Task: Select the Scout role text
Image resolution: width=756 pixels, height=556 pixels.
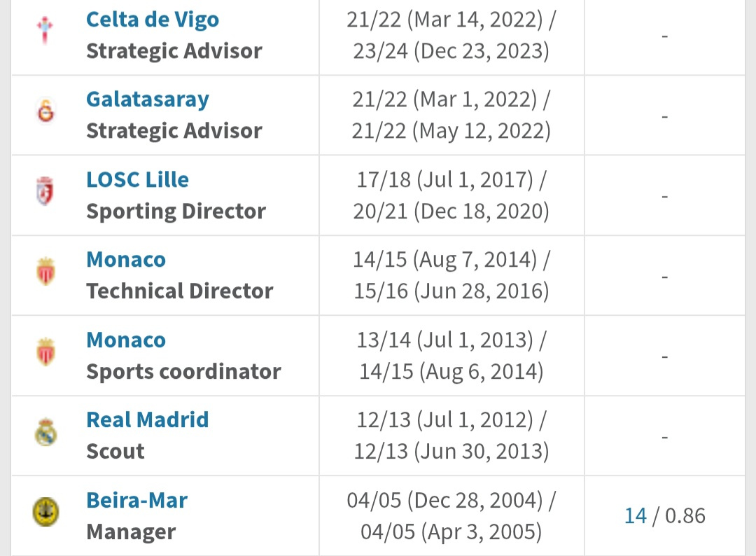Action: pyautogui.click(x=115, y=452)
